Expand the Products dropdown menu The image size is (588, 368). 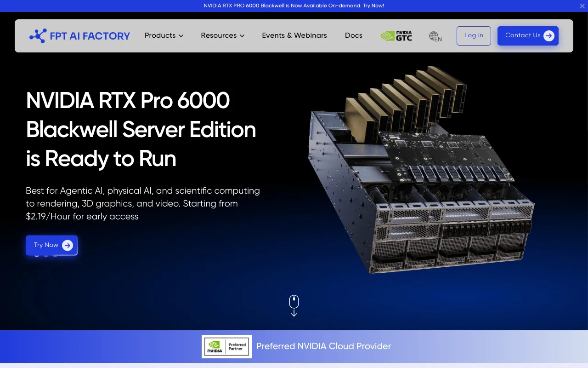pyautogui.click(x=164, y=35)
